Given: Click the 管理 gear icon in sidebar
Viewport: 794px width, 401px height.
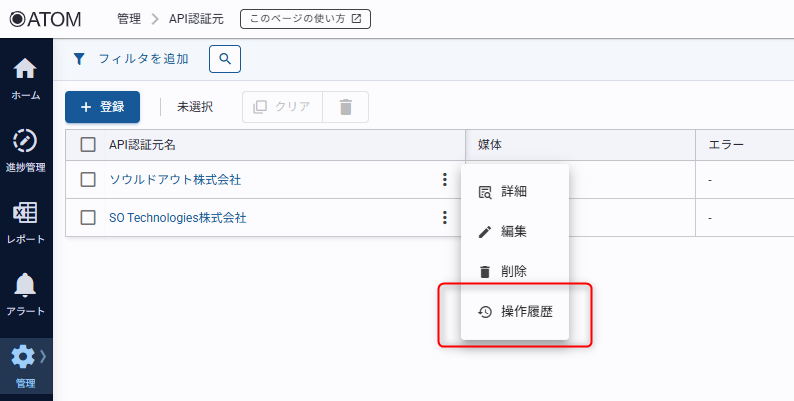Looking at the screenshot, I should click(x=23, y=357).
